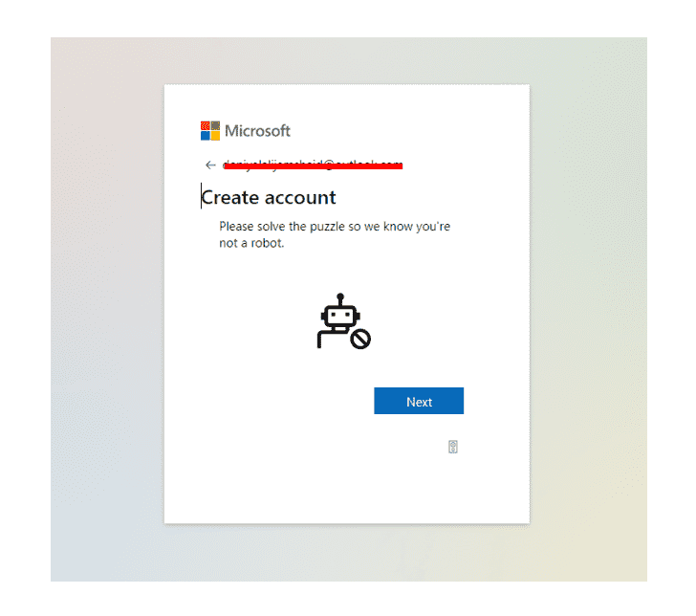Screen dimensions: 696x616
Task: Click the blue Next button
Action: [419, 401]
